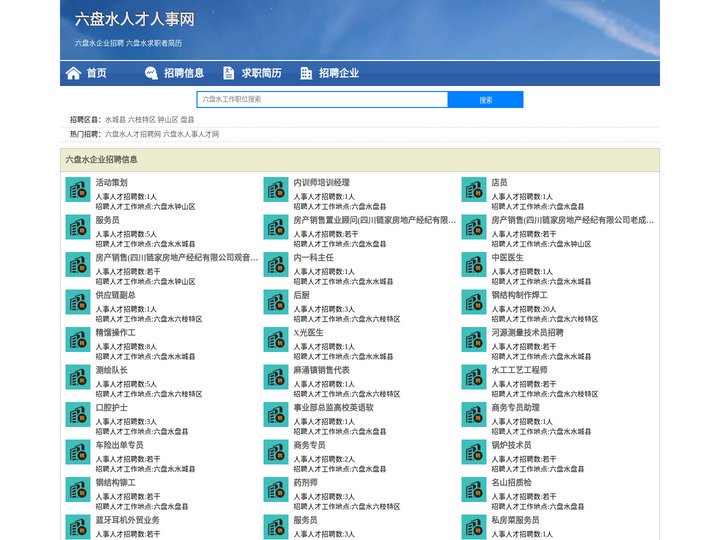Open the 六盘水人才人事网 site title
Screen dimensions: 720x540
135,19
